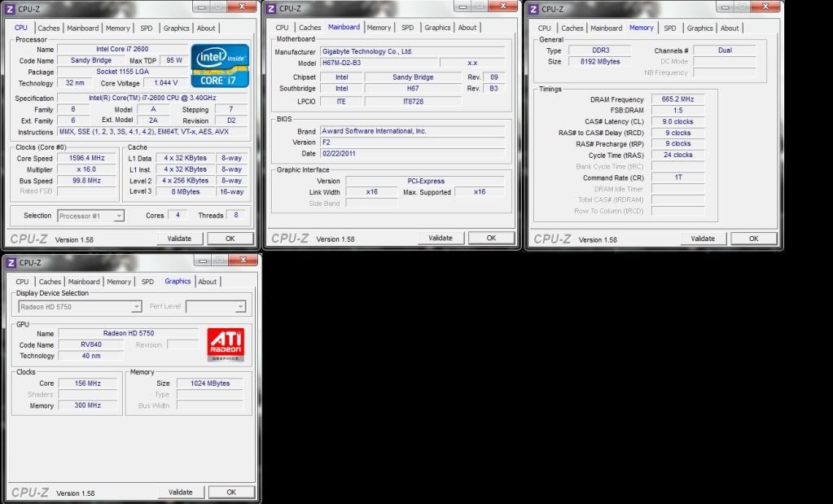Click Validate in the CPU tab window
The image size is (833, 504).
[x=180, y=239]
